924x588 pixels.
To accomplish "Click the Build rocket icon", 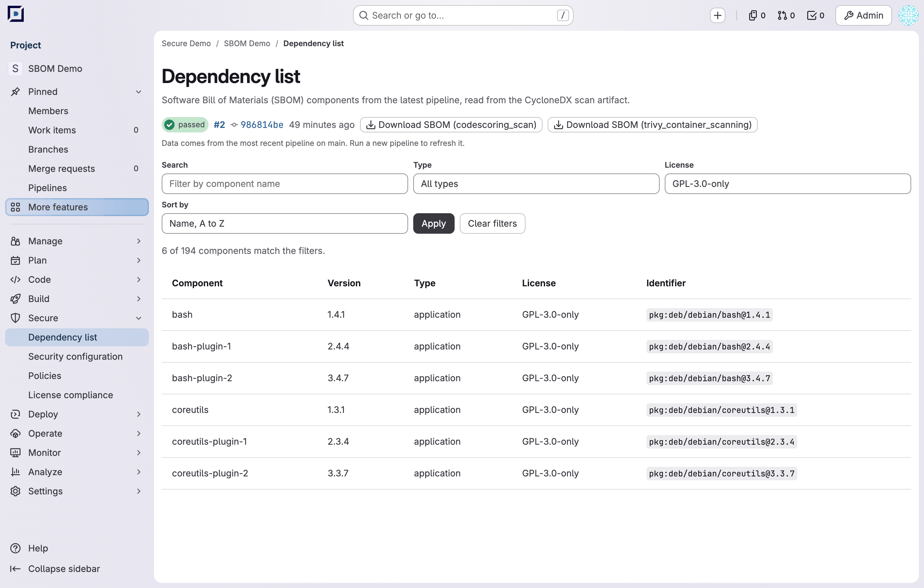I will [15, 298].
